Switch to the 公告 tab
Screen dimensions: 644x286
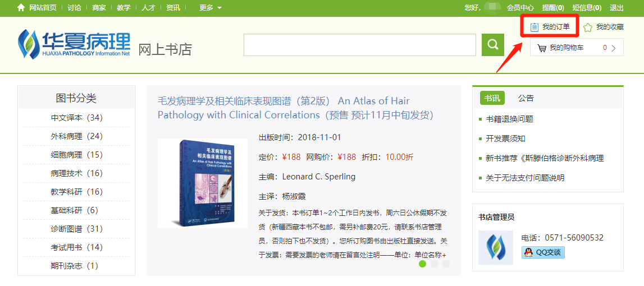(526, 99)
